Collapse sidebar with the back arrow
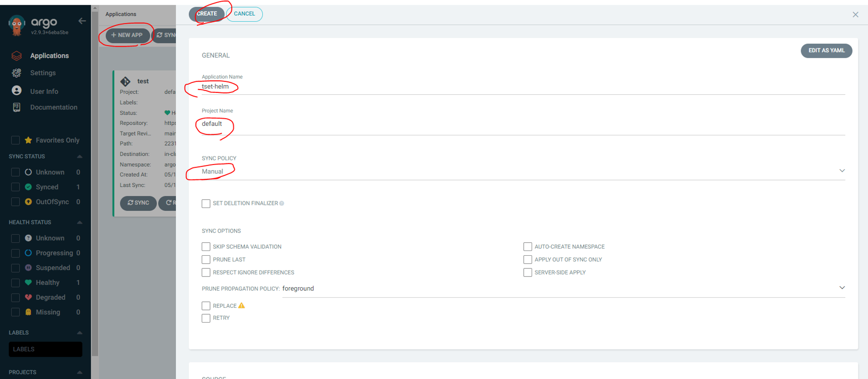Image resolution: width=868 pixels, height=379 pixels. click(82, 21)
